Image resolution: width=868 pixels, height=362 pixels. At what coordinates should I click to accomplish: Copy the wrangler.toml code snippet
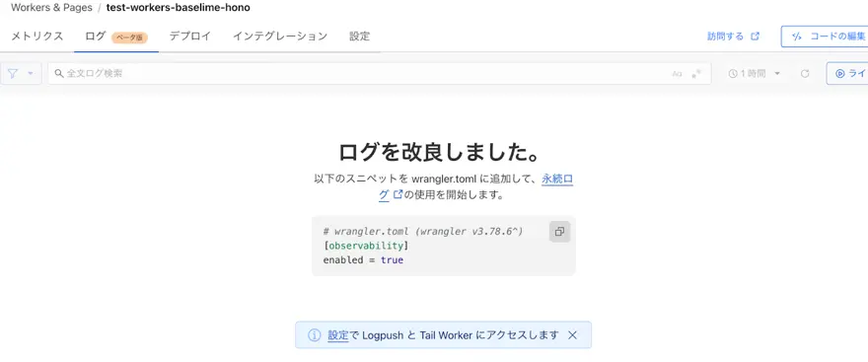coord(559,232)
